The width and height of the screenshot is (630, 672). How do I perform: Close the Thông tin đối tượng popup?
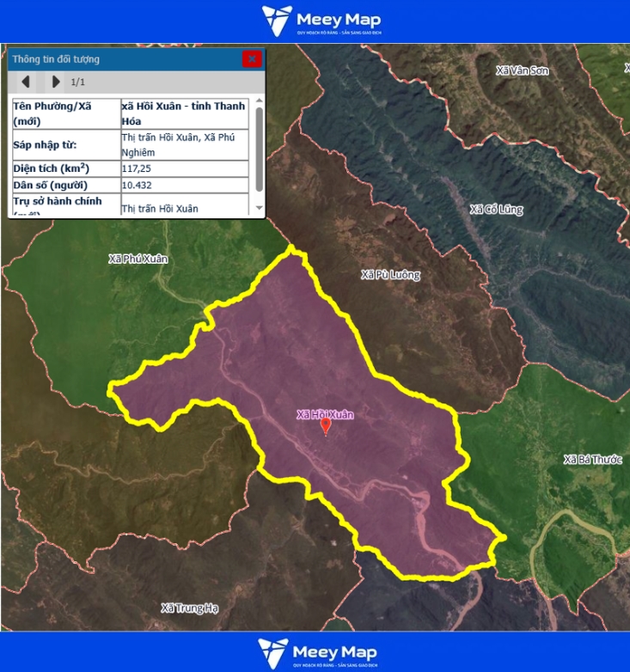(x=252, y=59)
